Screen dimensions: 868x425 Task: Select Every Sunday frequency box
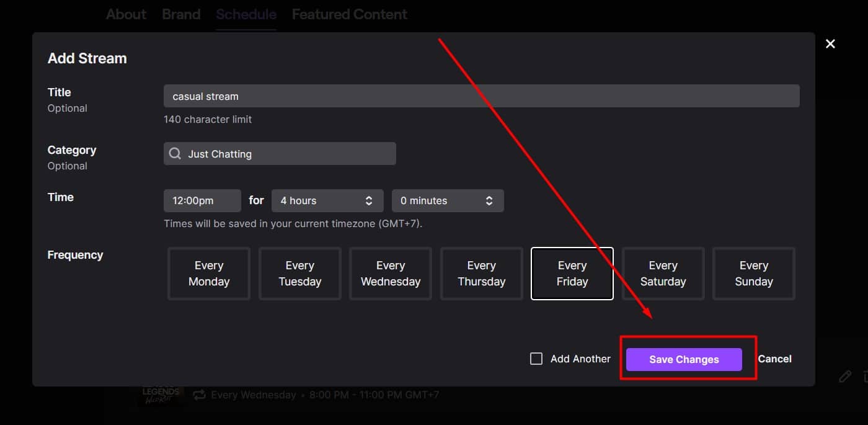[x=754, y=274]
